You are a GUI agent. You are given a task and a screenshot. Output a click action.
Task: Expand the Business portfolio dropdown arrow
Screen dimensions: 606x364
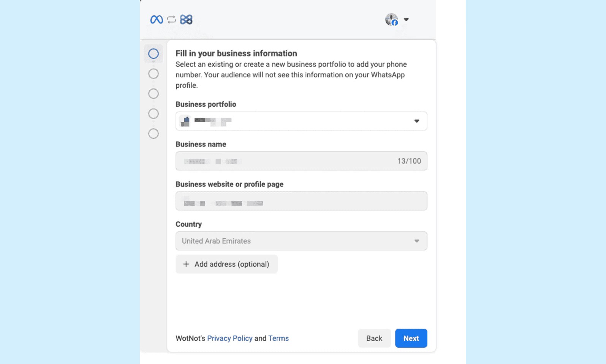coord(417,121)
